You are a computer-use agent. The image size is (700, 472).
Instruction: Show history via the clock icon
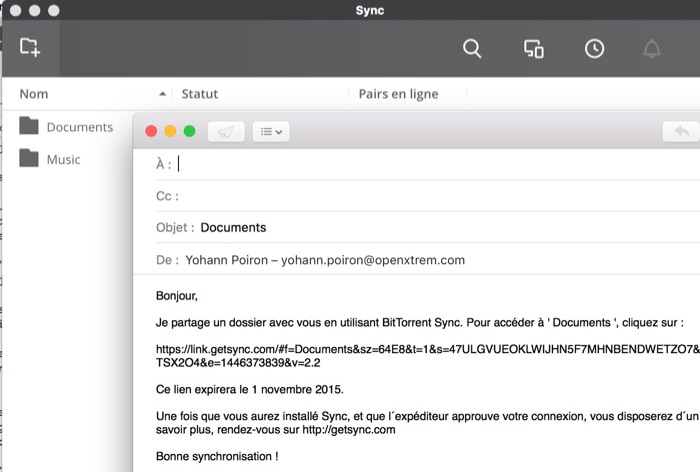pos(594,48)
